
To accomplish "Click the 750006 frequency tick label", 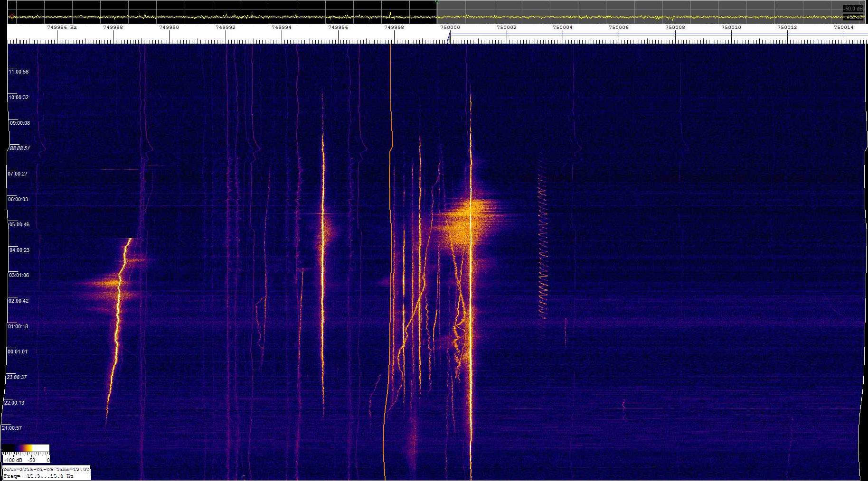I will 619,28.
